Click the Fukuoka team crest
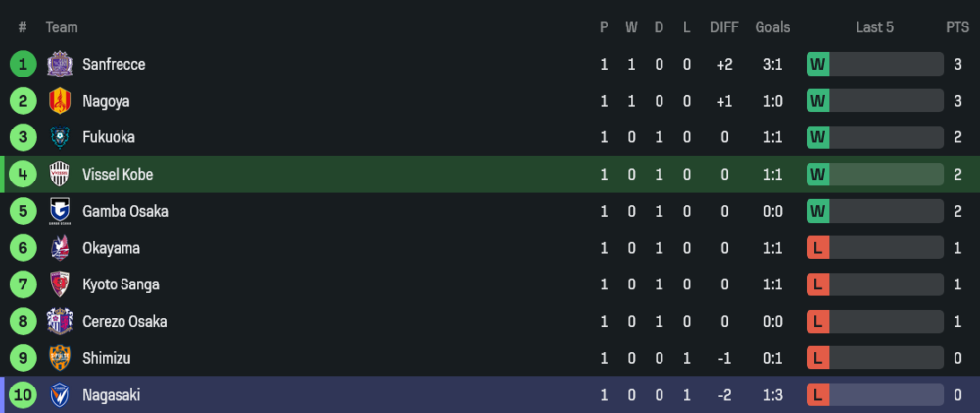 60,137
